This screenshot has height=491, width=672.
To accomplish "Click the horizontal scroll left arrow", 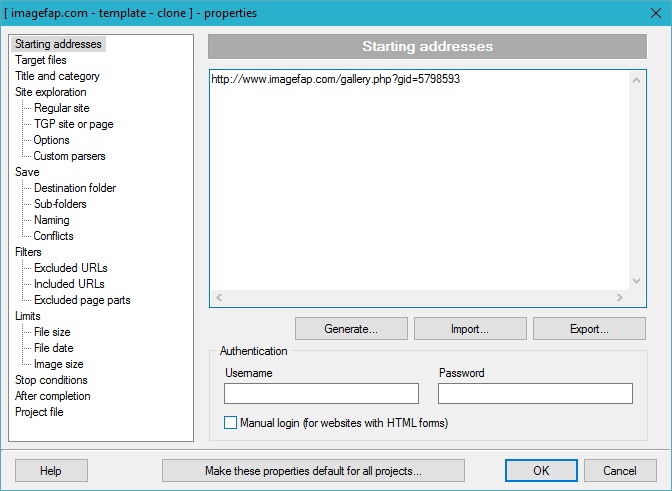I will pyautogui.click(x=219, y=297).
